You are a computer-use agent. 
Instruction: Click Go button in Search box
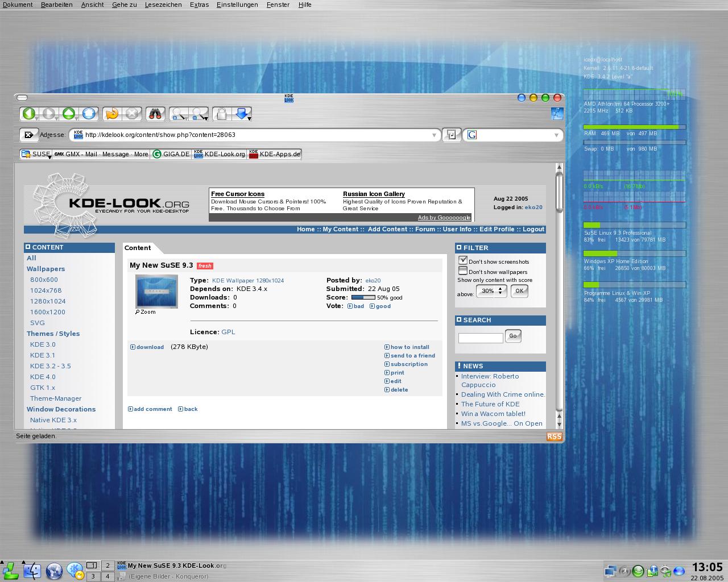point(512,336)
